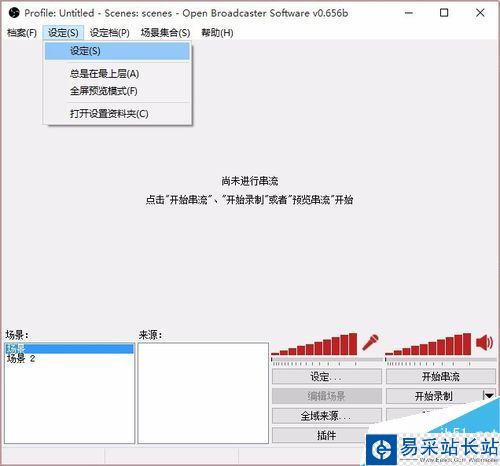Open the 设定档(P) menu
Screen dimensions: 500x466
click(110, 33)
